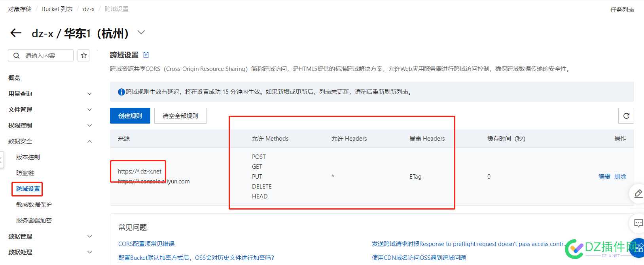
Task: Select 版本控制 in the sidebar
Action: tap(28, 157)
